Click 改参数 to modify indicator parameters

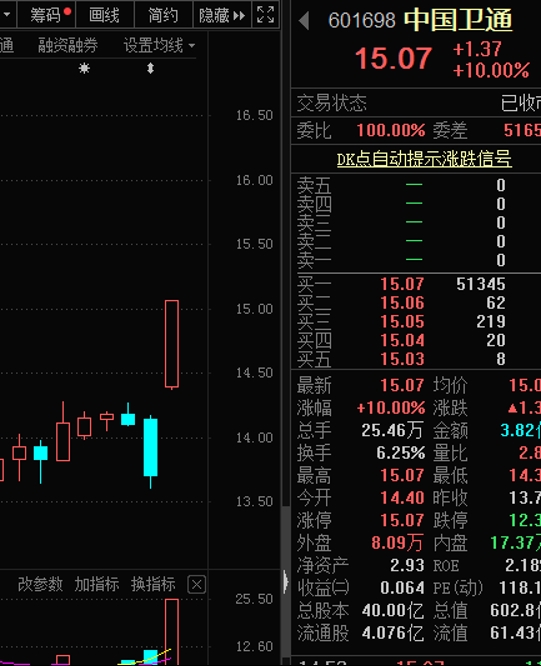tap(40, 584)
